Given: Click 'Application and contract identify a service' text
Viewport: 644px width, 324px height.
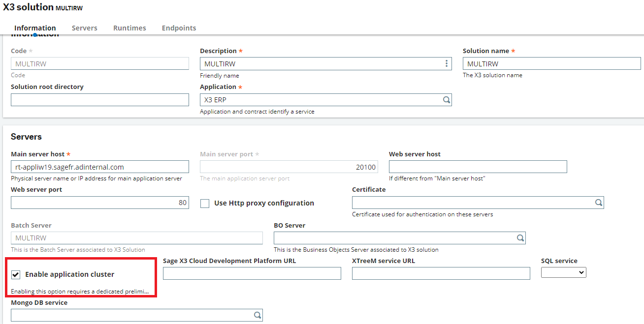Looking at the screenshot, I should 257,112.
